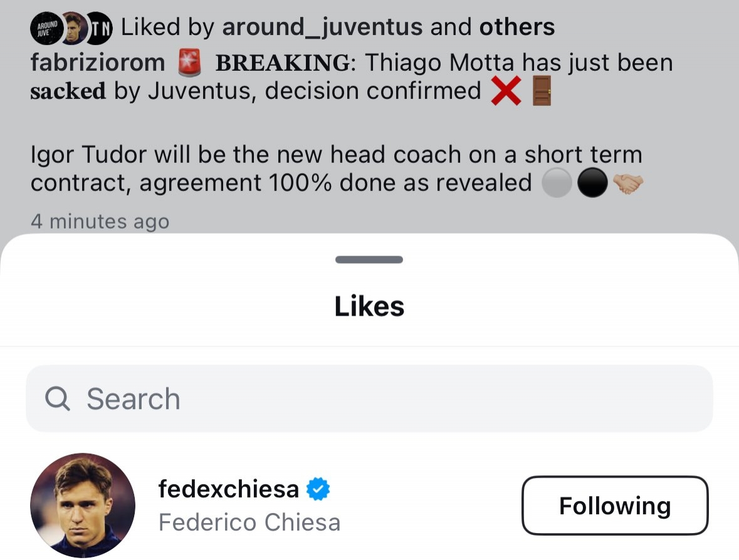Tap the TN liker avatar

coord(100,28)
